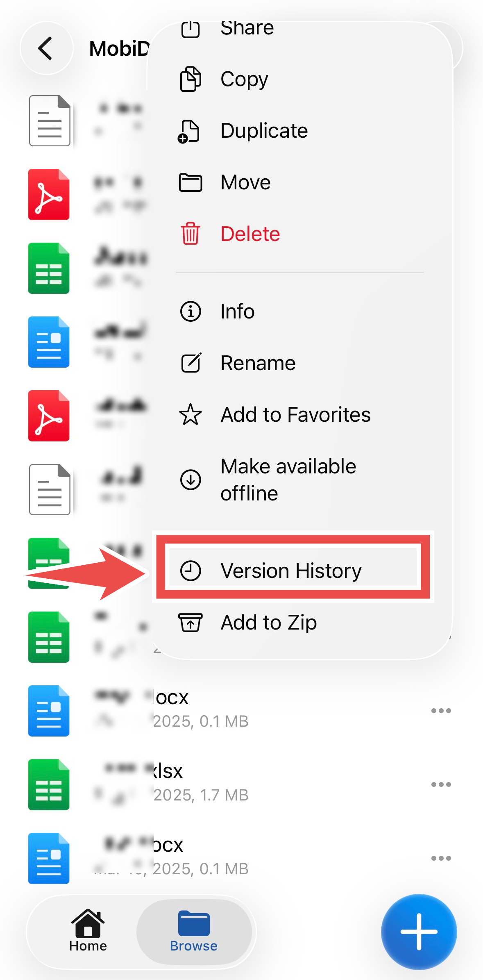Viewport: 483px width, 980px height.
Task: Open the first red PDF file thumbnail
Action: (x=49, y=194)
